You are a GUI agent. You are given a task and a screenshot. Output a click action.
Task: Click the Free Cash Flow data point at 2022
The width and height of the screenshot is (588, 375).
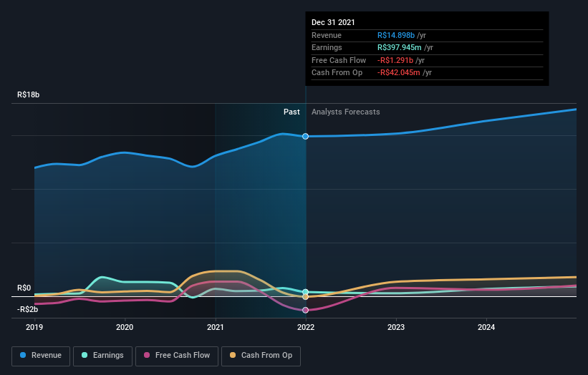point(306,310)
